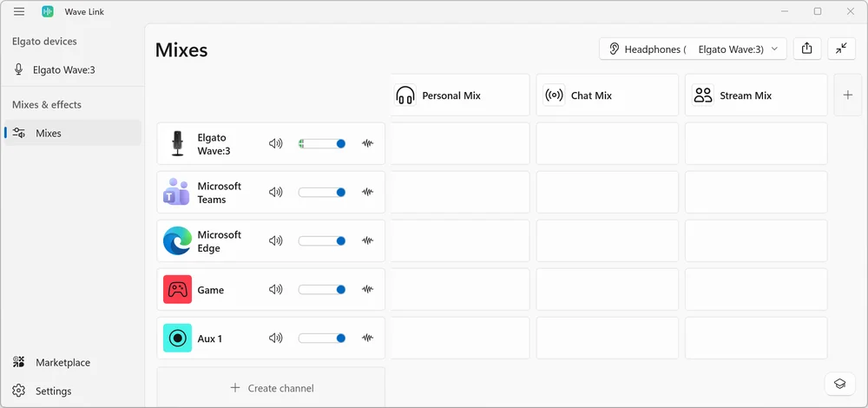Click the Game channel name label
This screenshot has height=408, width=868.
[x=211, y=290]
